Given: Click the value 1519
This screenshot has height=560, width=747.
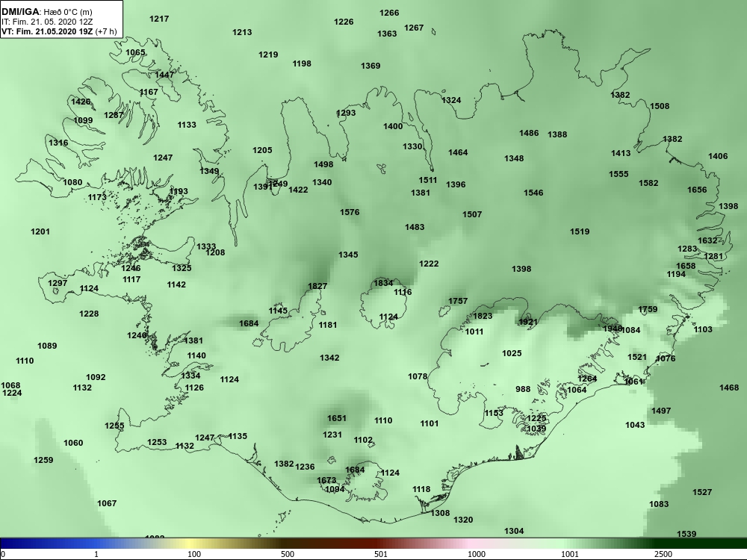Looking at the screenshot, I should [580, 231].
